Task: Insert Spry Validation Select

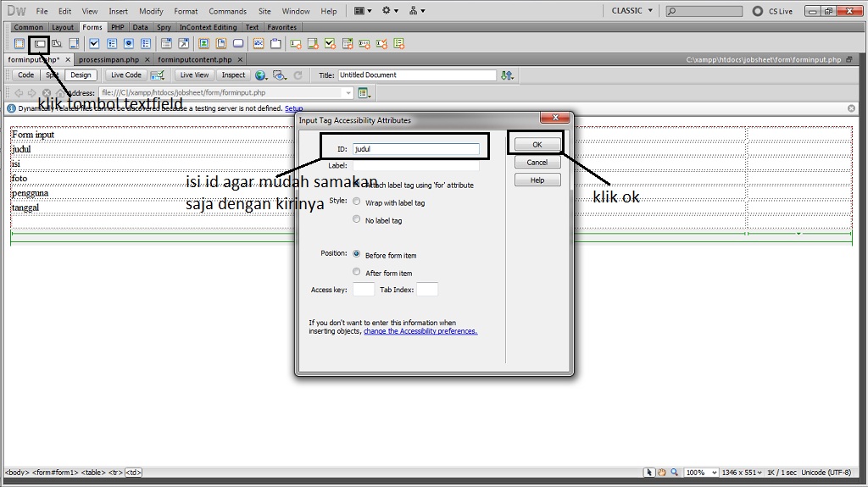Action: pyautogui.click(x=347, y=44)
